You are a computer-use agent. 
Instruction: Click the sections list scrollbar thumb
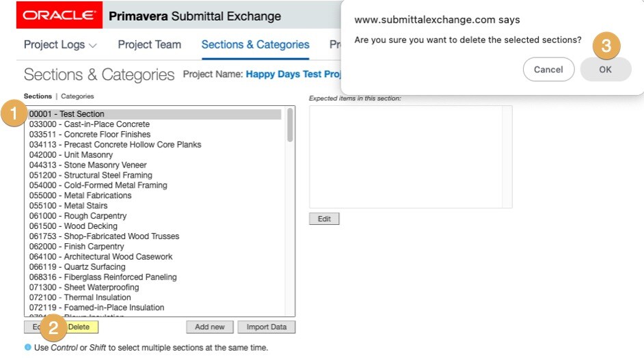(x=290, y=125)
